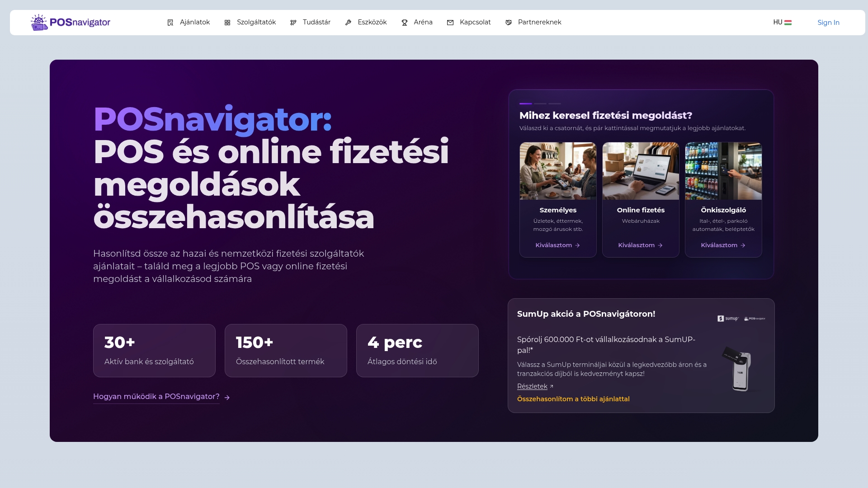Click the 150+ Összehasonlított termék card

coord(286,351)
